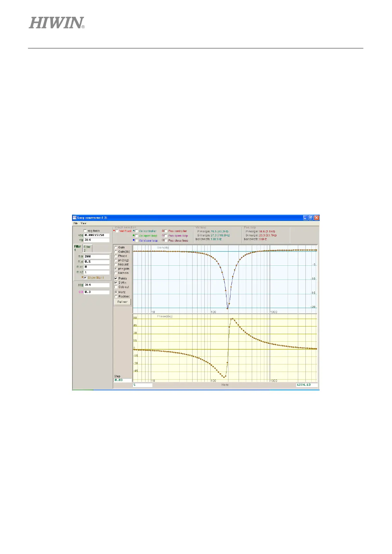Click the f1.k2 field showing 1
Viewport: 392px width, 554px height.
coord(96,272)
